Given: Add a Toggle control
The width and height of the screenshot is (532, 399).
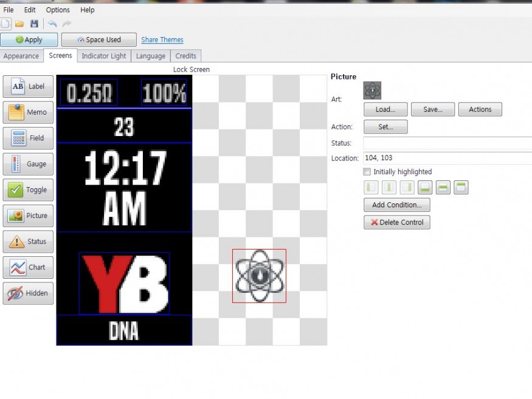Looking at the screenshot, I should (x=28, y=190).
